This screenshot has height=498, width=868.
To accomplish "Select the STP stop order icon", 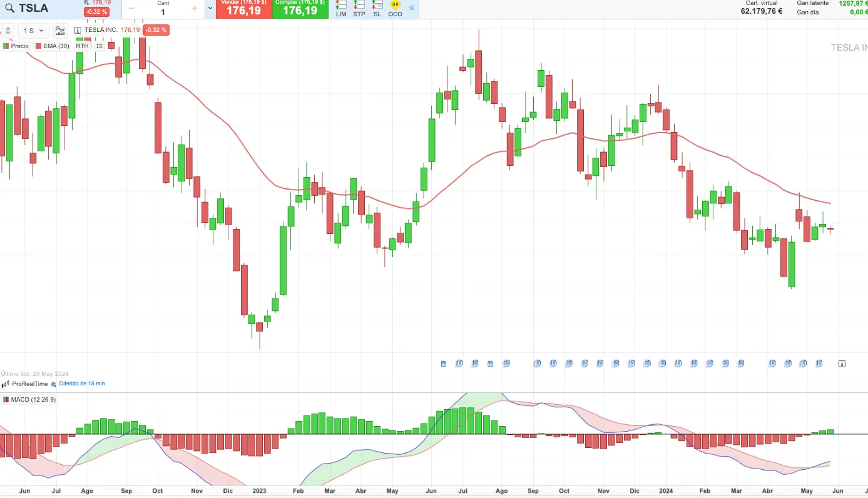I will 359,8.
